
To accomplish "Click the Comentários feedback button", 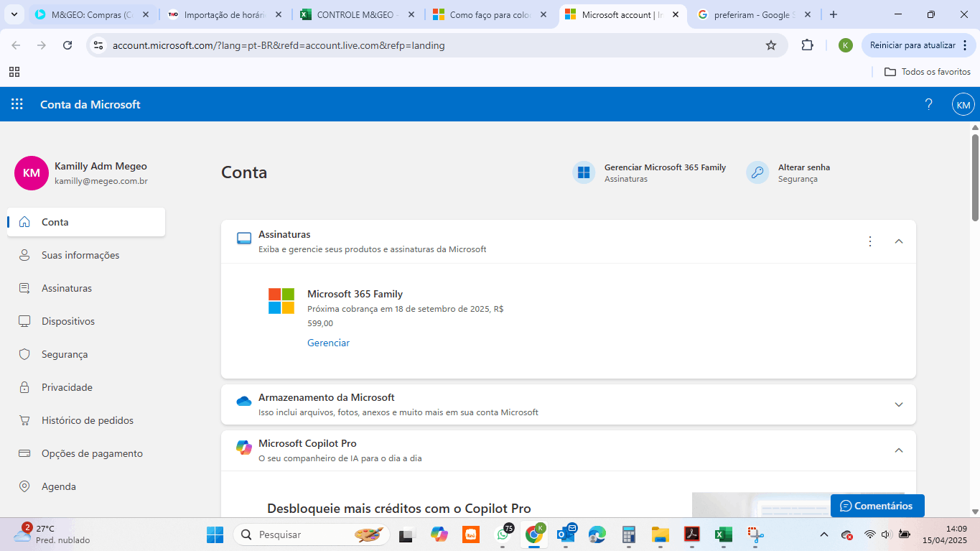I will [x=877, y=506].
